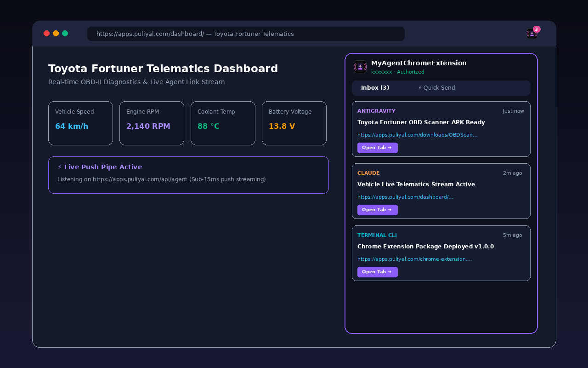The width and height of the screenshot is (588, 368).
Task: Click the MyAgentChromeExtension logo in panel header
Action: (360, 67)
